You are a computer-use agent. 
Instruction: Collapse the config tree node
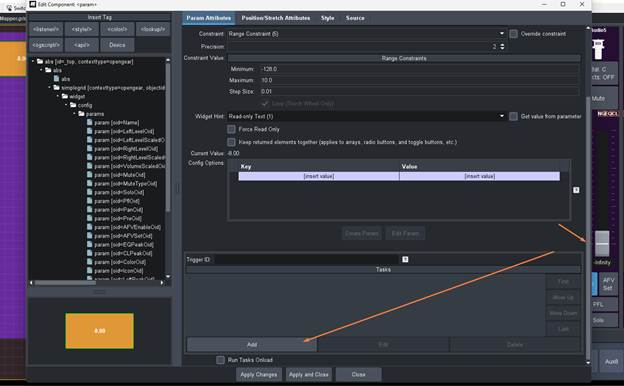[x=66, y=105]
